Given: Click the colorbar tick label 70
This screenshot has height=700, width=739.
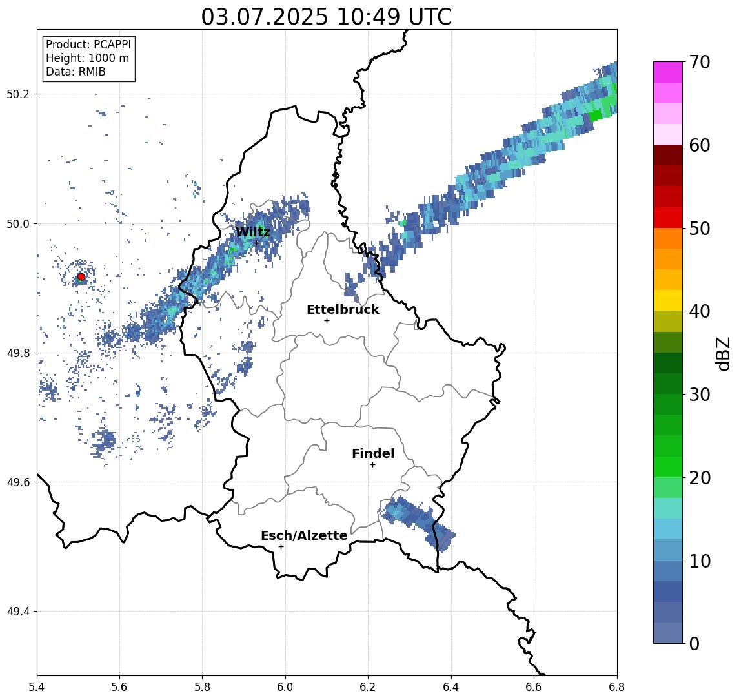Looking at the screenshot, I should pyautogui.click(x=700, y=62).
